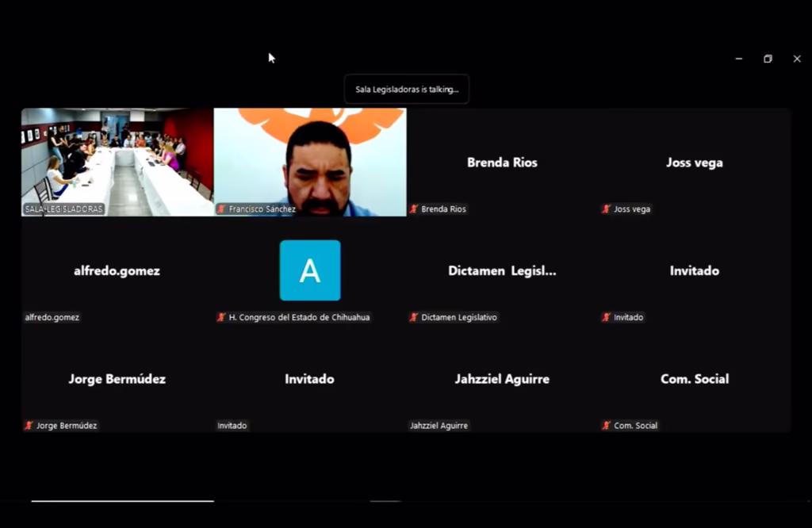Screen dimensions: 812x528
Task: Click muted mic icon beside Com. Social label
Action: click(607, 426)
